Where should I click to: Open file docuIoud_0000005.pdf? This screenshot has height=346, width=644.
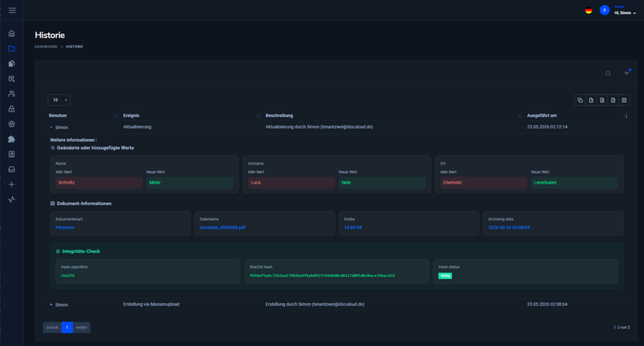point(223,227)
